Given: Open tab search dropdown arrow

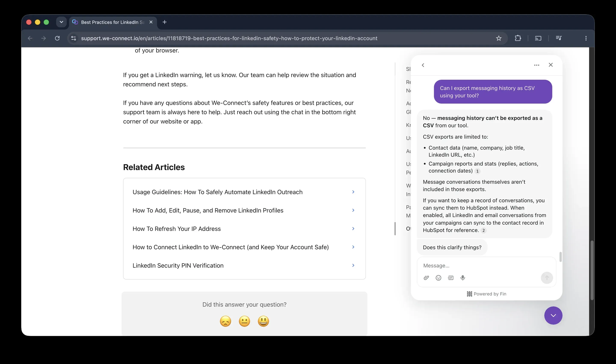Looking at the screenshot, I should tap(61, 22).
